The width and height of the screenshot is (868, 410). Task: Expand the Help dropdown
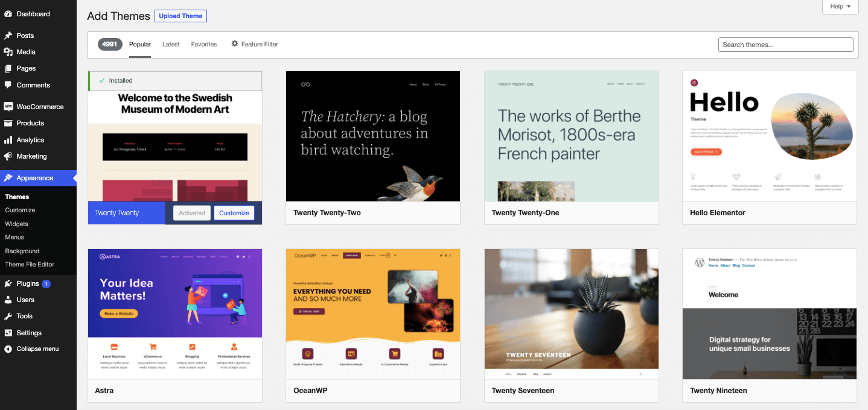coord(840,7)
